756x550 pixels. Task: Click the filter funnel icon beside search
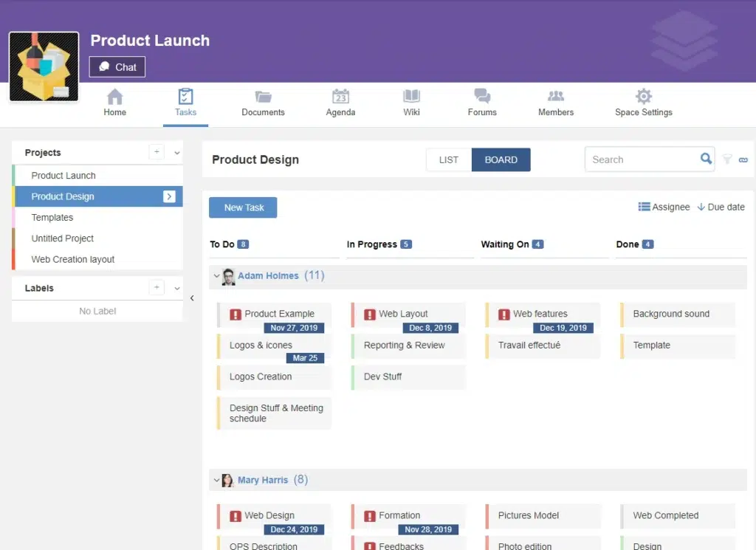(727, 159)
